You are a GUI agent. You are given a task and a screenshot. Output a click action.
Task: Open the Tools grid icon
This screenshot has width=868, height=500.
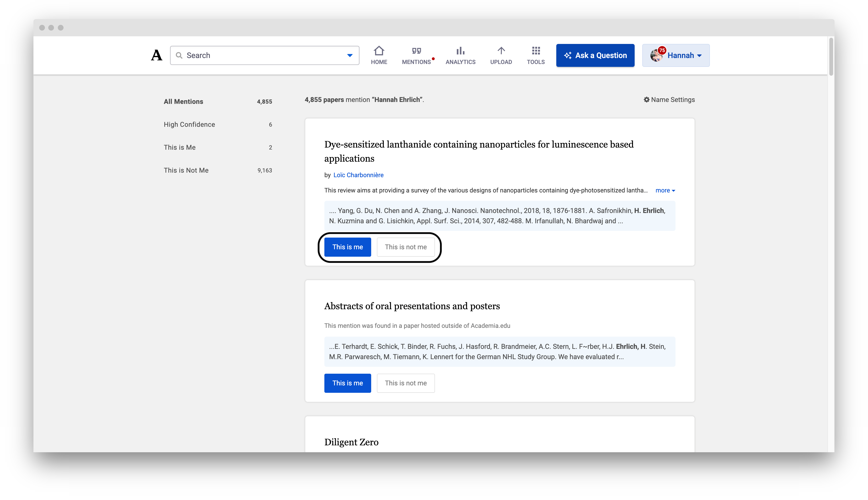pos(536,51)
